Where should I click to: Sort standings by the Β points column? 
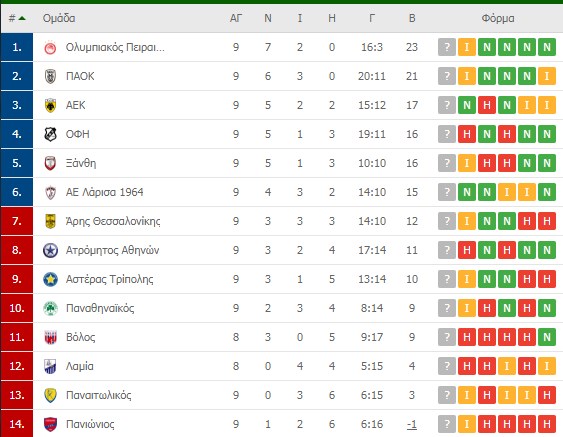[x=412, y=18]
